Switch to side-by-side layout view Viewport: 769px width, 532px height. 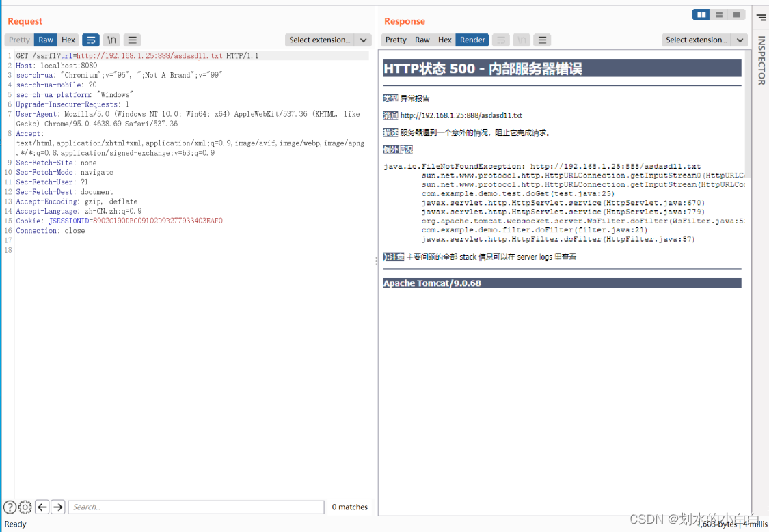point(701,15)
